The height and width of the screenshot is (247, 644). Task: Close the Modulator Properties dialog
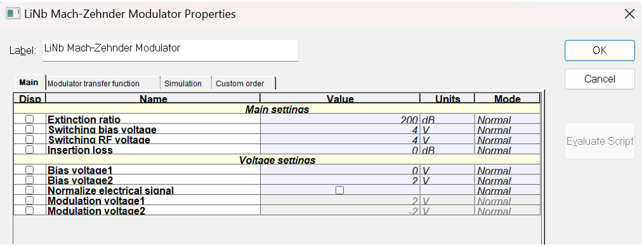click(629, 14)
